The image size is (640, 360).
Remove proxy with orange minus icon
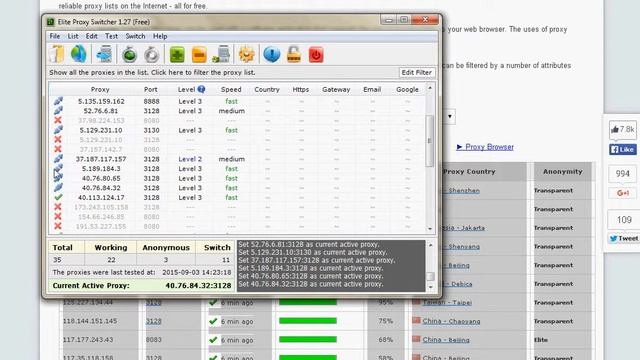[199, 55]
